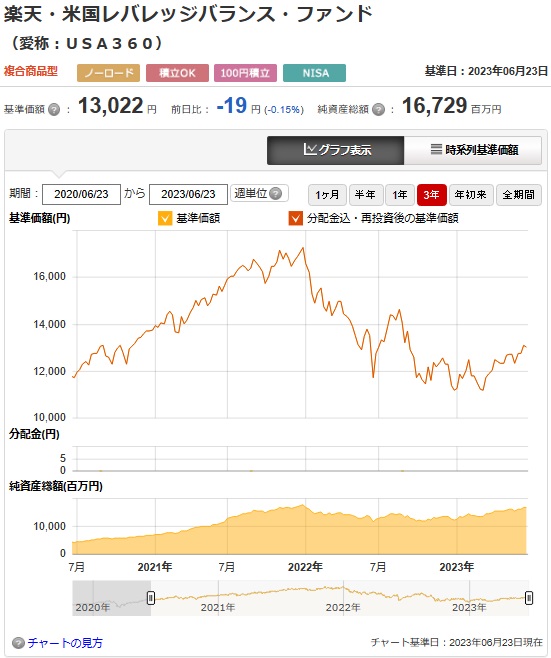Click help icon next to 基準価額
551x658 pixels.
(54, 110)
